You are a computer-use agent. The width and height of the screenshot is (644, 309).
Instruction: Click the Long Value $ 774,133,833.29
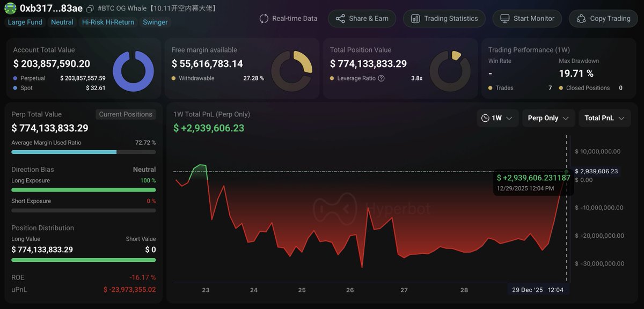pyautogui.click(x=42, y=249)
